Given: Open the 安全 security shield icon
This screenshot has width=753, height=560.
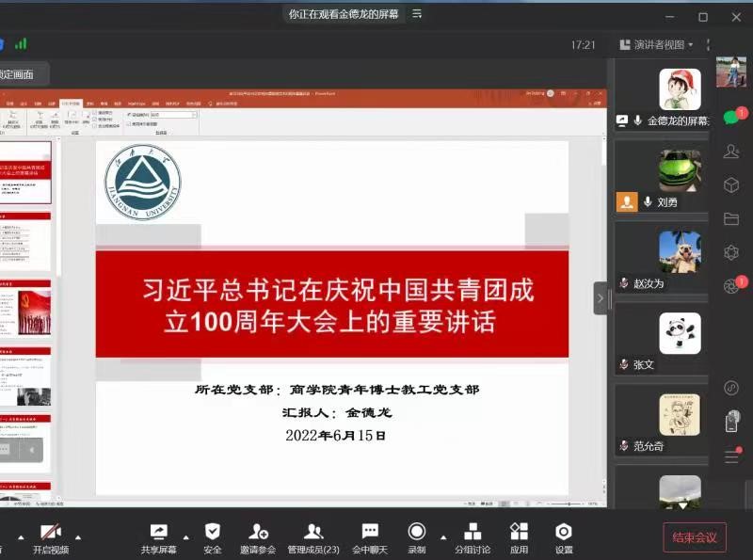Looking at the screenshot, I should pos(213,533).
